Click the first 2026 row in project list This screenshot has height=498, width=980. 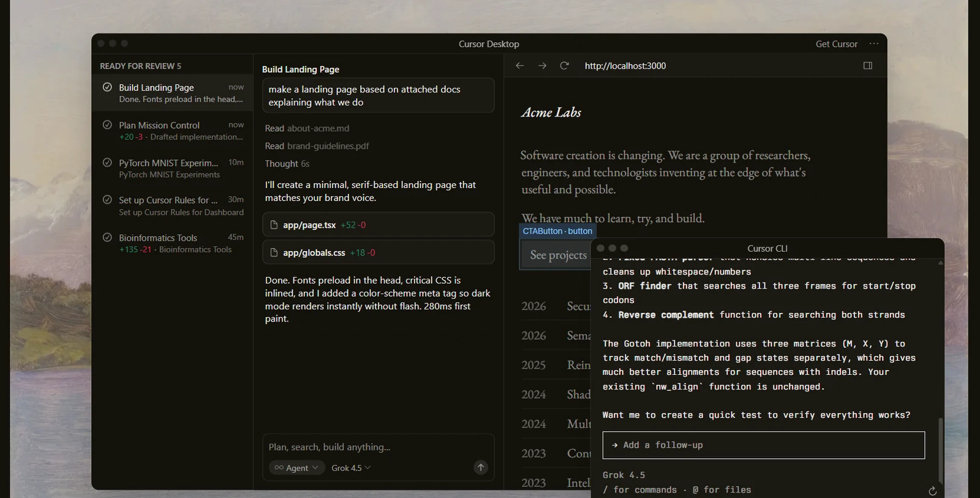[556, 306]
